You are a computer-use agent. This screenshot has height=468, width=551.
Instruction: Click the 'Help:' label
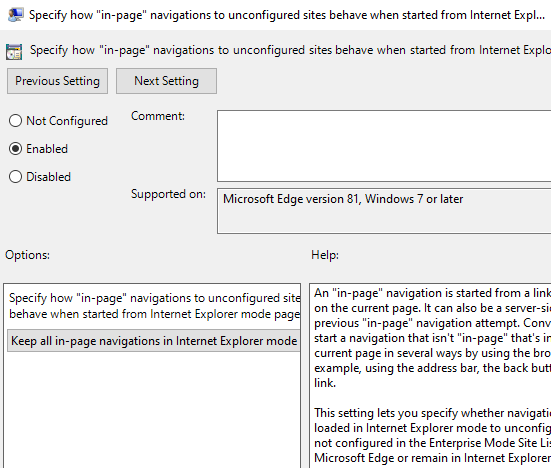(325, 255)
